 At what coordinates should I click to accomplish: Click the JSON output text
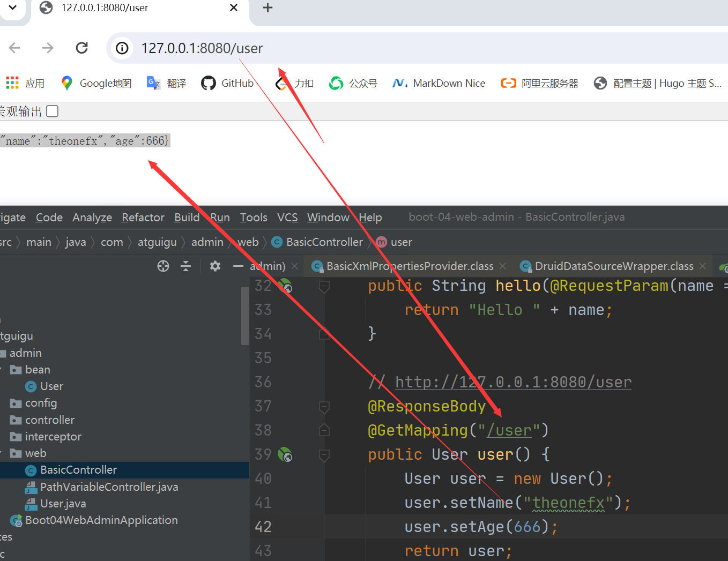click(85, 140)
